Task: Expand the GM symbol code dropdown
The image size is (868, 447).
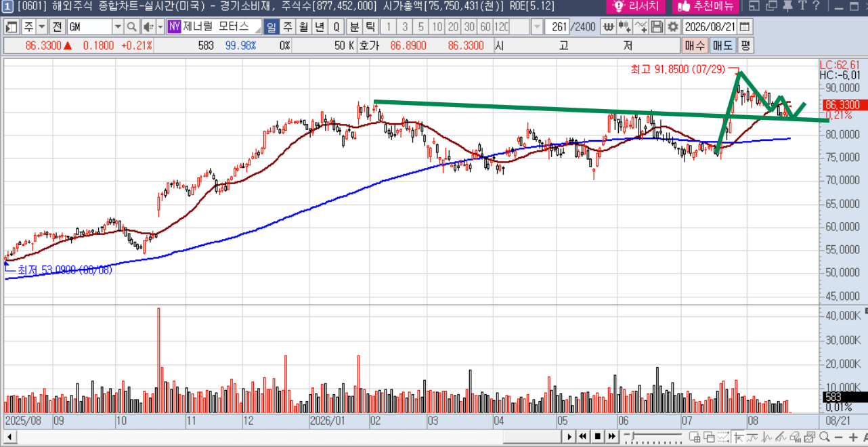Action: pyautogui.click(x=118, y=27)
